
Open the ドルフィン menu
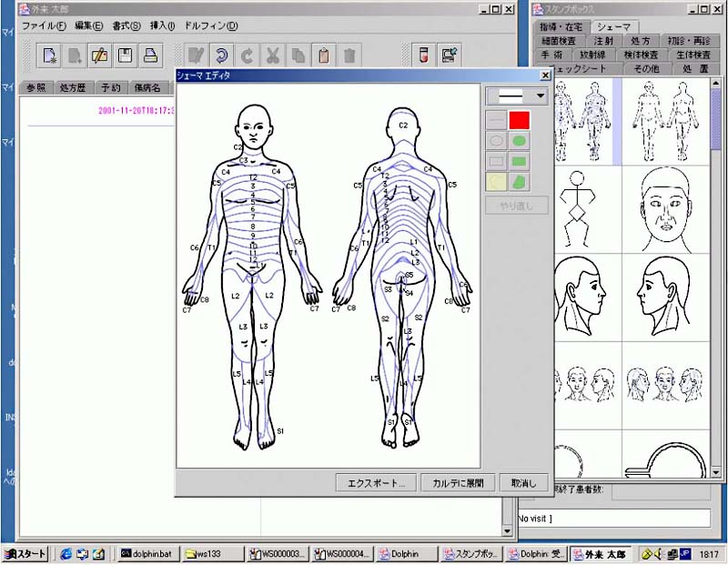click(x=210, y=25)
